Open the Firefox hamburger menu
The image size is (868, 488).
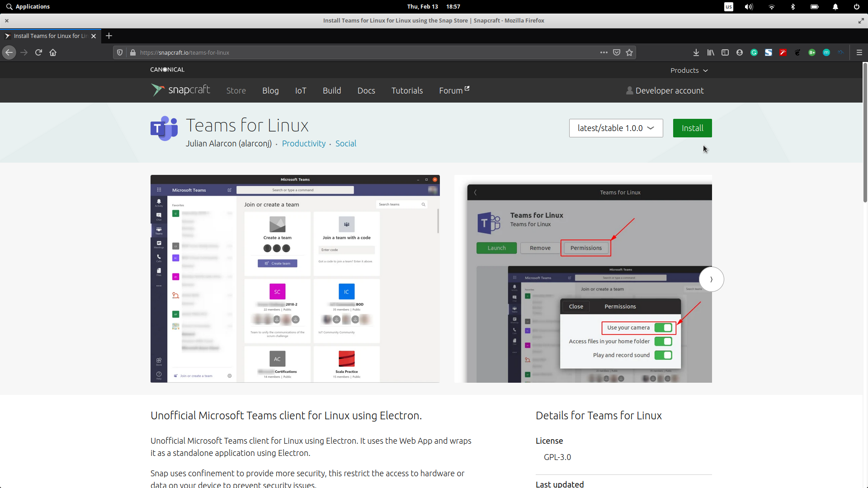tap(859, 52)
